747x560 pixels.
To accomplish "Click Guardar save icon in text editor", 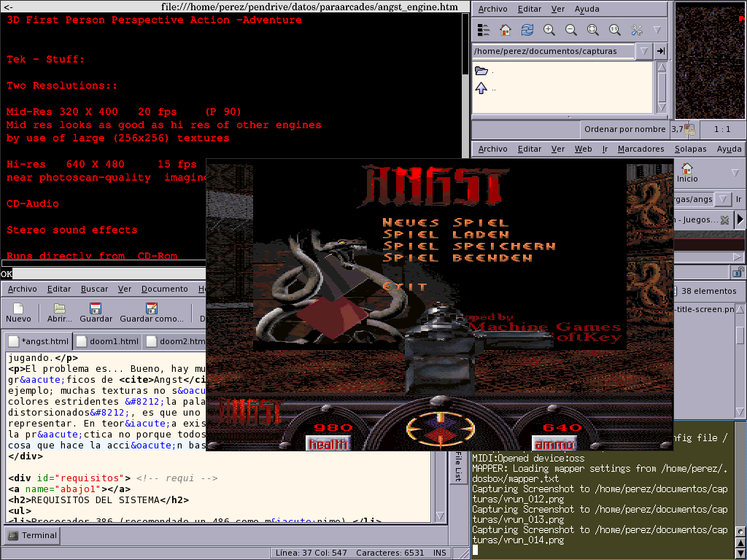I will pyautogui.click(x=96, y=313).
